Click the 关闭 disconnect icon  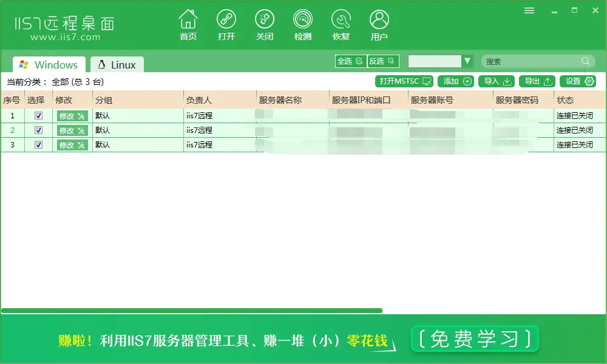[x=265, y=25]
